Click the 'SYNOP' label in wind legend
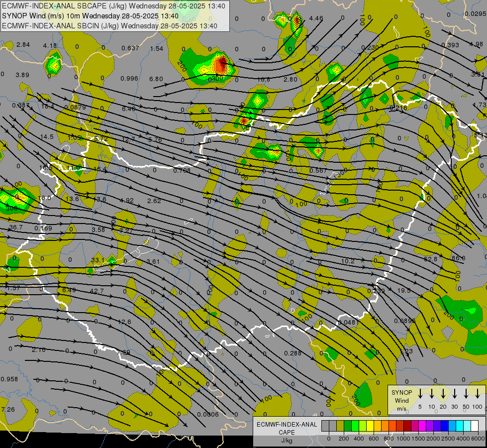The image size is (487, 448). click(401, 392)
